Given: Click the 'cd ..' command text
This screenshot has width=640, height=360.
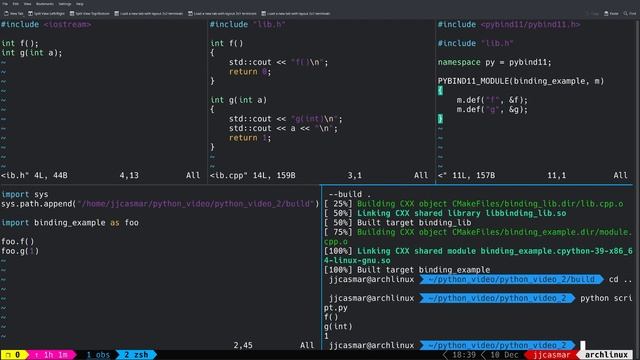Looking at the screenshot, I should [x=620, y=280].
